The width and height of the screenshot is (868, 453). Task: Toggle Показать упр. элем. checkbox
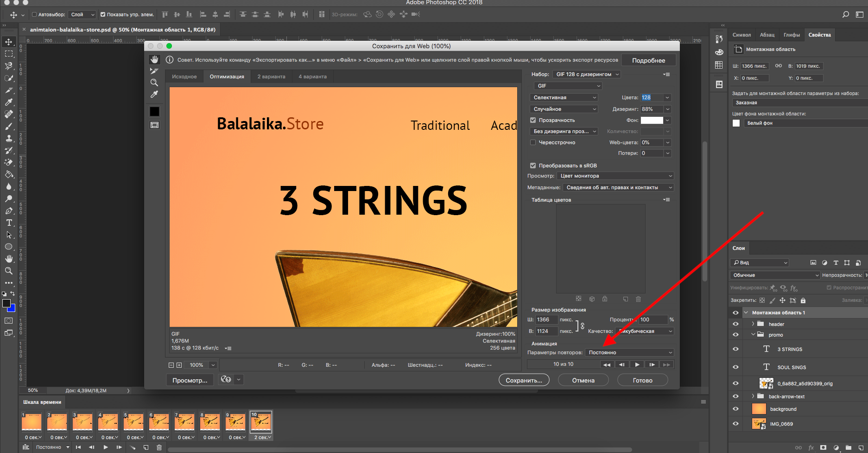(103, 14)
